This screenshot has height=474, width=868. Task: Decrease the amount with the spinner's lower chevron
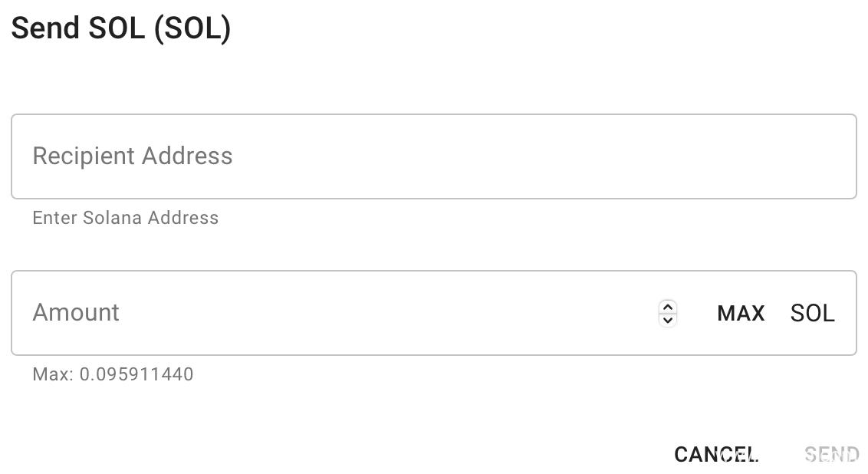668,319
